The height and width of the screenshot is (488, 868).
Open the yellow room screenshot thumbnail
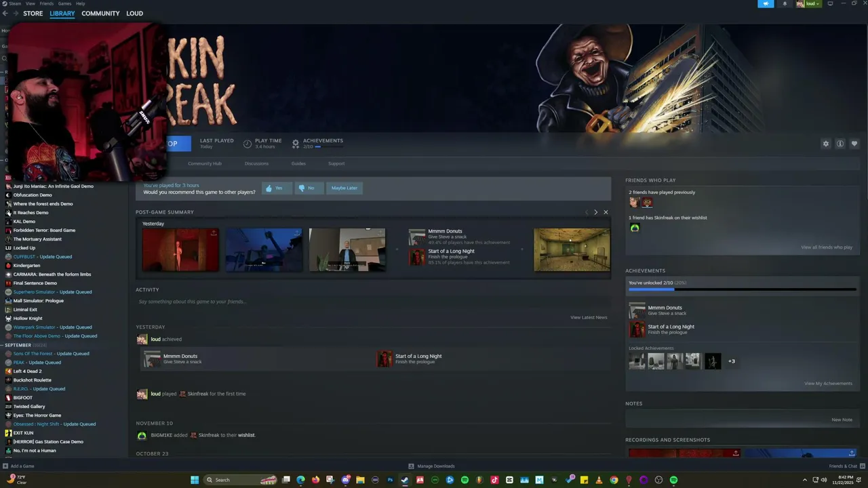click(x=572, y=249)
